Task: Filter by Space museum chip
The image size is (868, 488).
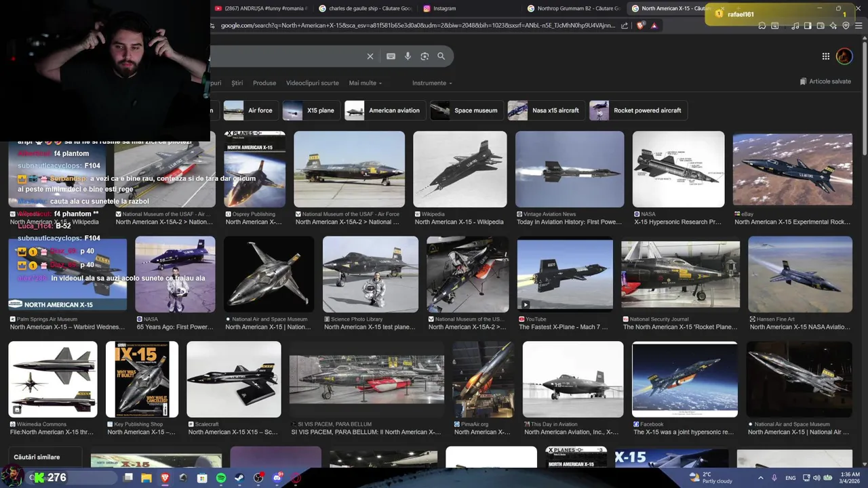Action: [465, 110]
